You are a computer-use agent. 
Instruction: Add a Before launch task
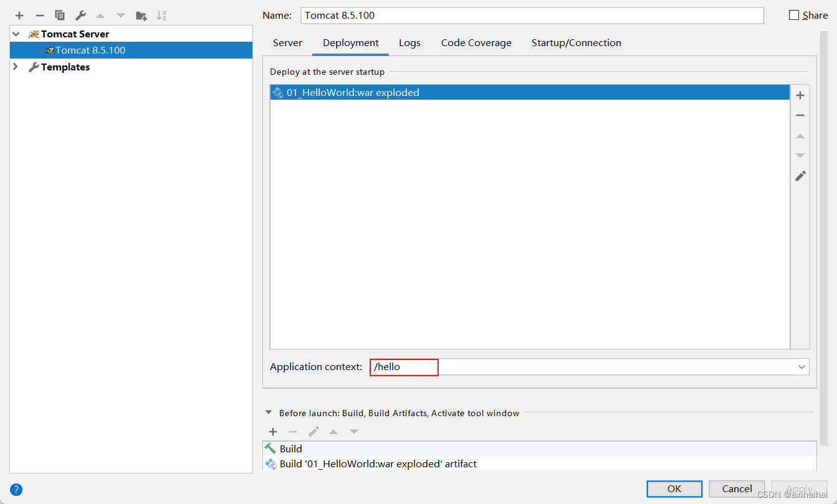(x=272, y=432)
